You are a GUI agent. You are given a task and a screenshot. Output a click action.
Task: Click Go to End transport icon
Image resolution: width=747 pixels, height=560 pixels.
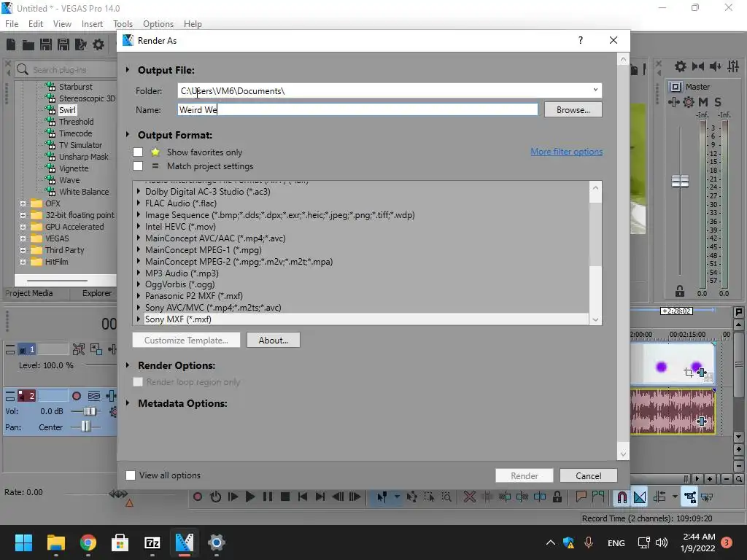click(320, 497)
